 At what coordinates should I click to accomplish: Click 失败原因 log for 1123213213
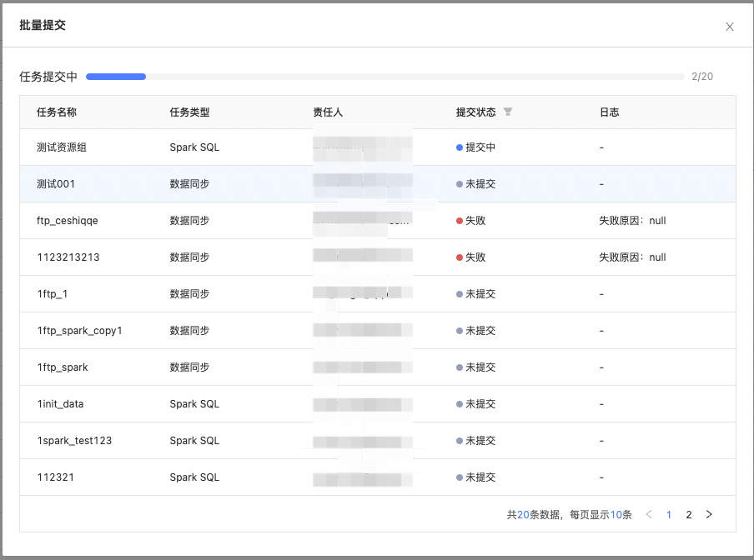[632, 257]
